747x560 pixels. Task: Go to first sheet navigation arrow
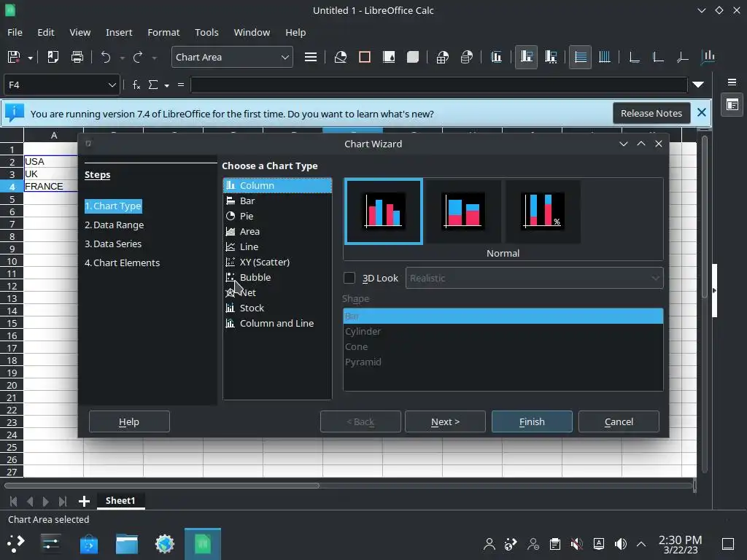[13, 501]
